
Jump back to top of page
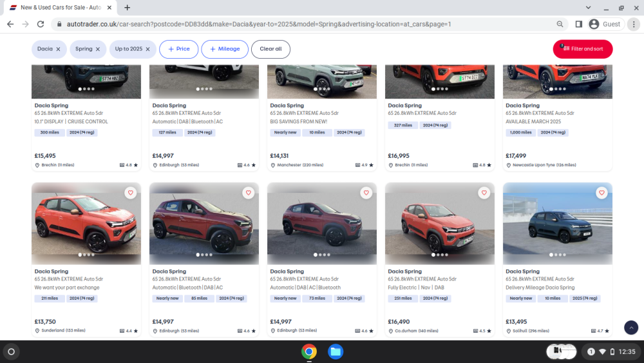(631, 328)
